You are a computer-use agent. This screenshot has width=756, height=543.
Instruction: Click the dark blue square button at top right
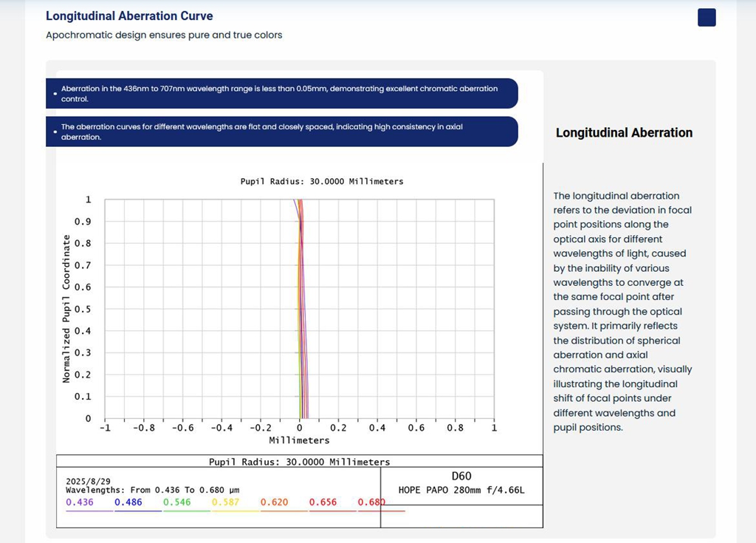click(707, 18)
